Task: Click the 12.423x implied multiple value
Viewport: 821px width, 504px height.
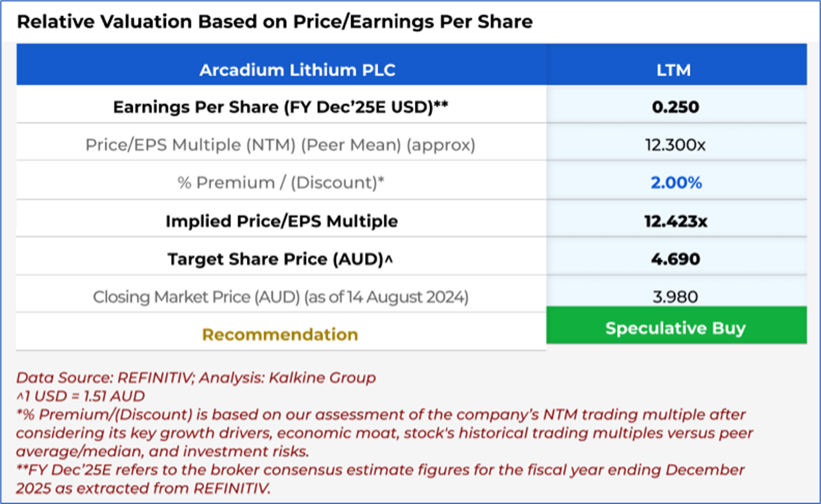Action: coord(675,221)
